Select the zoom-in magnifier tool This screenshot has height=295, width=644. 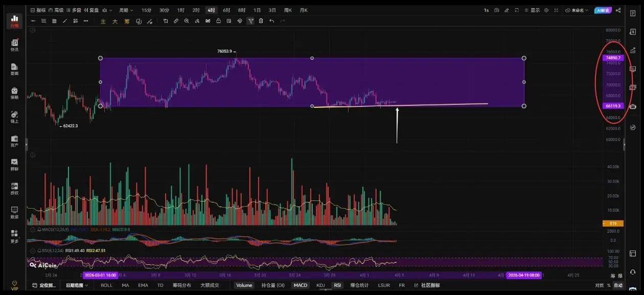(x=187, y=21)
